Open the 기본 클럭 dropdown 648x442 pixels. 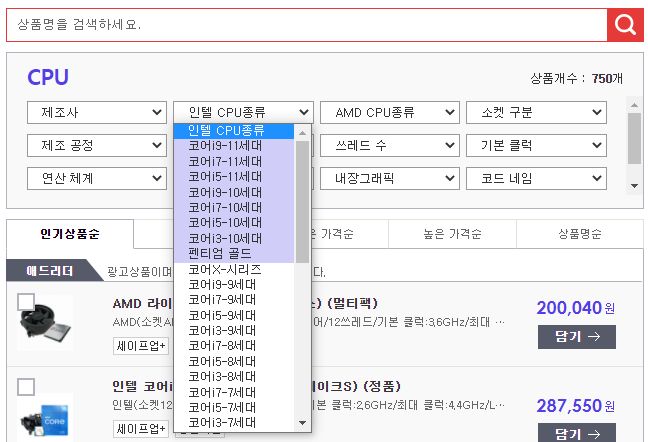click(536, 145)
